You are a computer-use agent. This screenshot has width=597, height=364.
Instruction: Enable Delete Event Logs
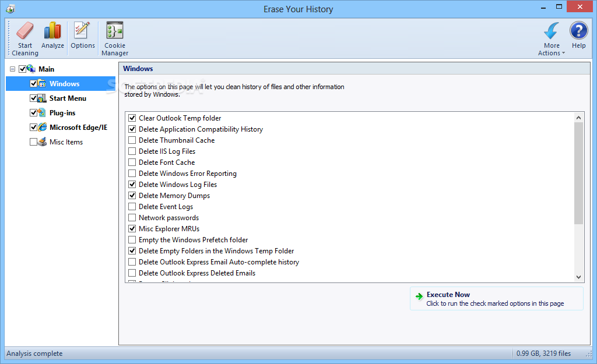[132, 207]
